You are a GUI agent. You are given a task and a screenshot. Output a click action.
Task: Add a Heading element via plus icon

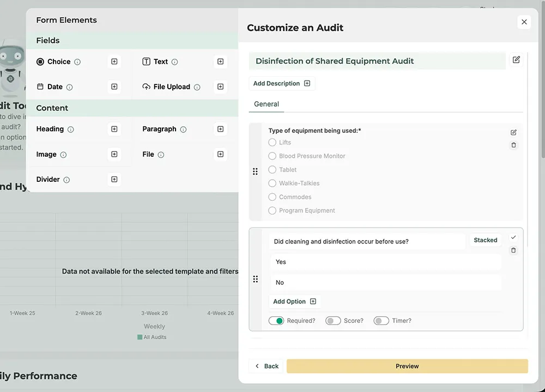pyautogui.click(x=114, y=129)
